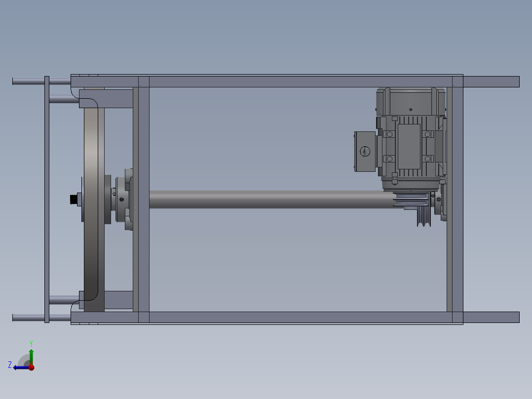Select the black threaded shaft end

pos(73,199)
